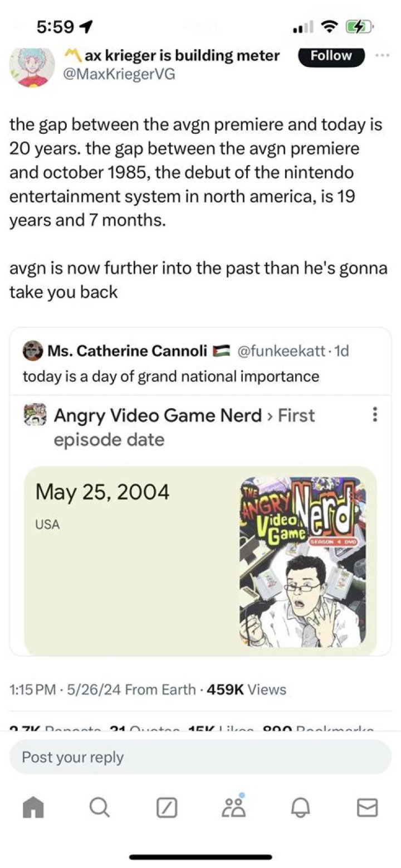This screenshot has height=868, width=401.
Task: Open the Messages envelope tab
Action: pyautogui.click(x=367, y=808)
